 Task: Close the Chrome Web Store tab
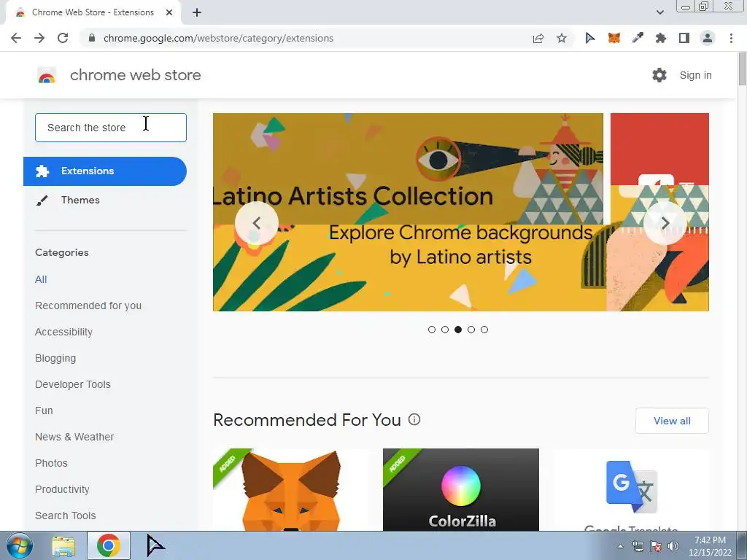(169, 12)
